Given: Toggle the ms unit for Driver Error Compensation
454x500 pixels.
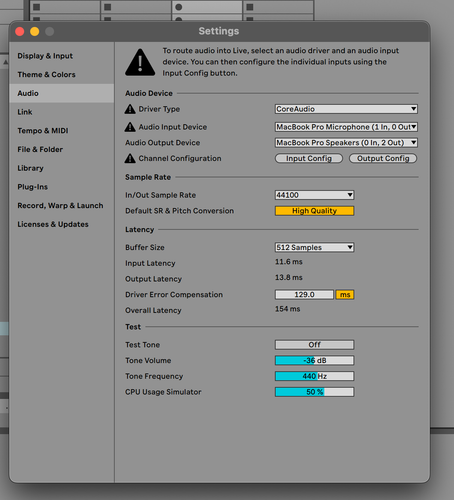Looking at the screenshot, I should coord(345,295).
